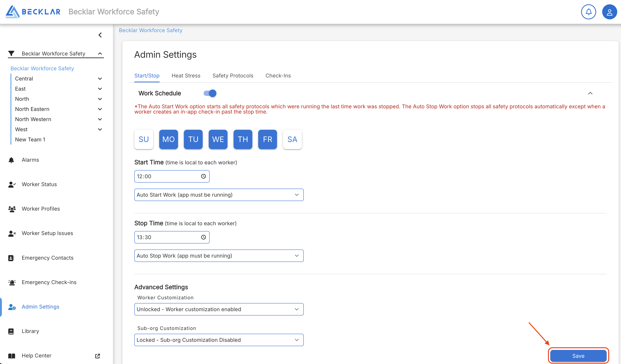This screenshot has width=621, height=364.
Task: Click the Becklar Workforce Safety breadcrumb link
Action: point(151,30)
